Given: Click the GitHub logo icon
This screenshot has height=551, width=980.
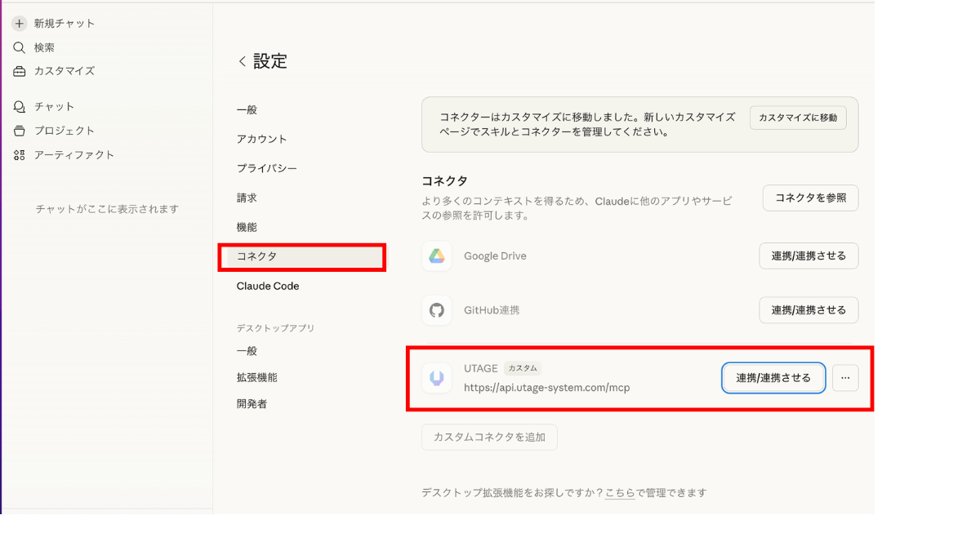Looking at the screenshot, I should (437, 310).
